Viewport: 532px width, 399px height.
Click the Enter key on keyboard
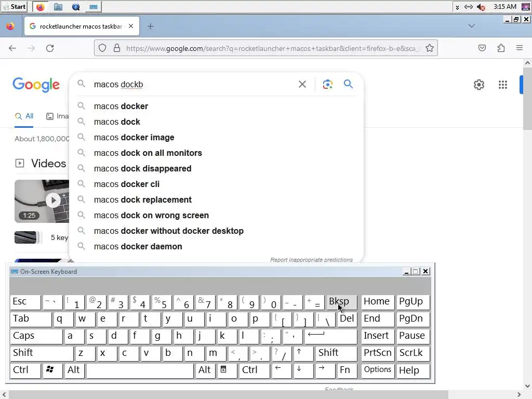pyautogui.click(x=331, y=336)
